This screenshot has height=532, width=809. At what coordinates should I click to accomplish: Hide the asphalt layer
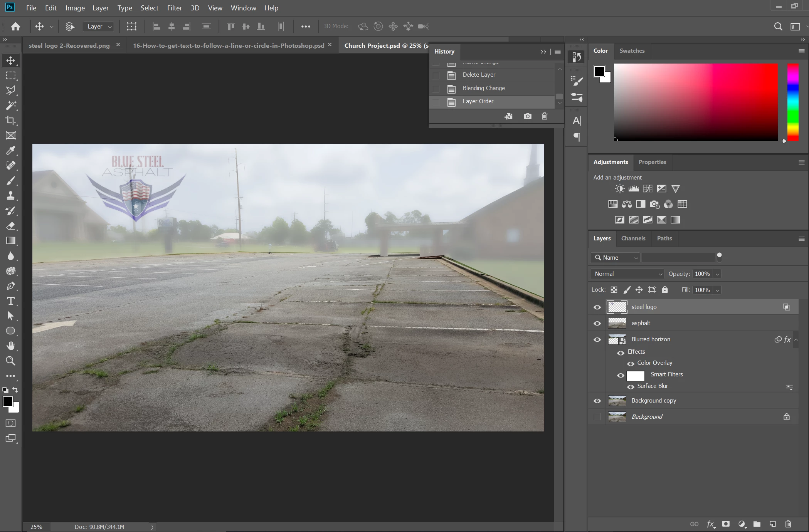[x=597, y=323]
